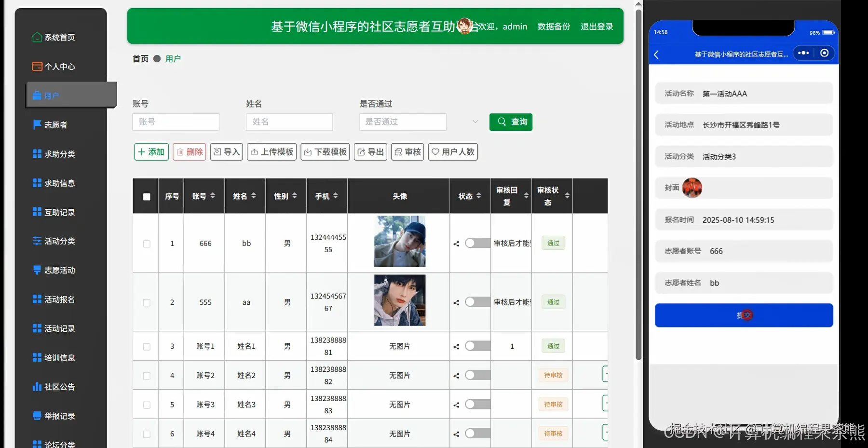Screen dimensions: 868x448
Task: Open 求助信息 in the sidebar
Action: 61,183
